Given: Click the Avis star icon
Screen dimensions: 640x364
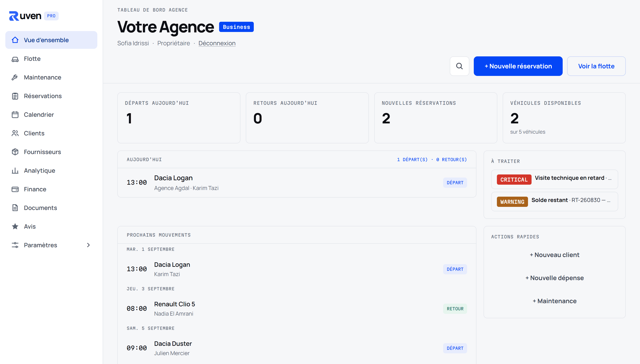Looking at the screenshot, I should click(x=15, y=226).
